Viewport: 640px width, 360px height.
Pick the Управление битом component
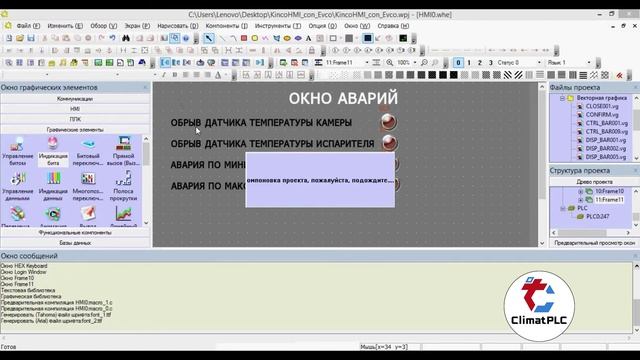(18, 151)
